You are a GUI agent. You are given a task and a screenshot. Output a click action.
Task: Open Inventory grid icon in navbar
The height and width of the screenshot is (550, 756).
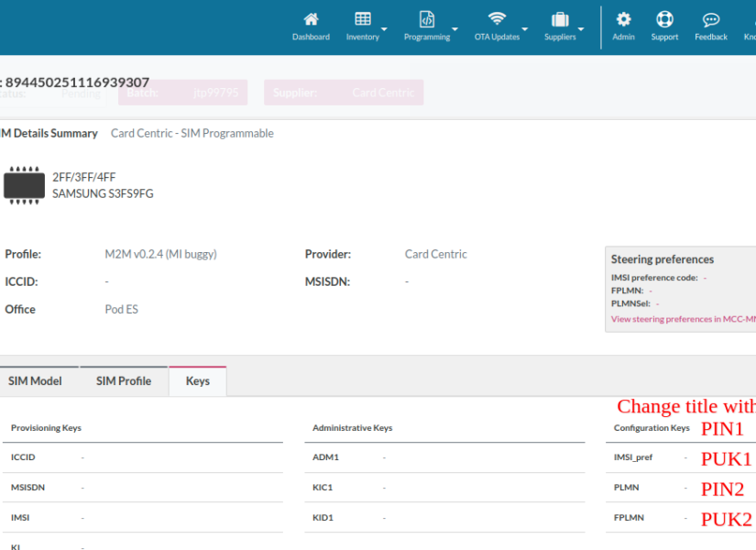click(363, 19)
